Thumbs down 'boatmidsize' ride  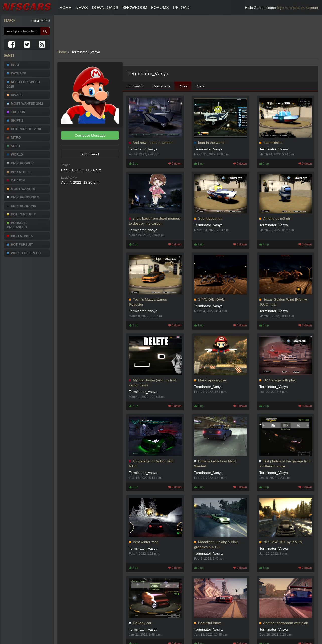pos(305,164)
